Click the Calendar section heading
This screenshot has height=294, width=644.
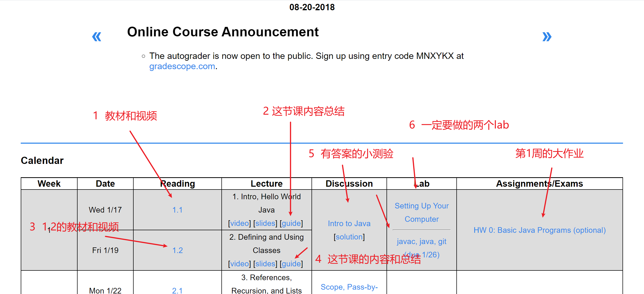42,161
